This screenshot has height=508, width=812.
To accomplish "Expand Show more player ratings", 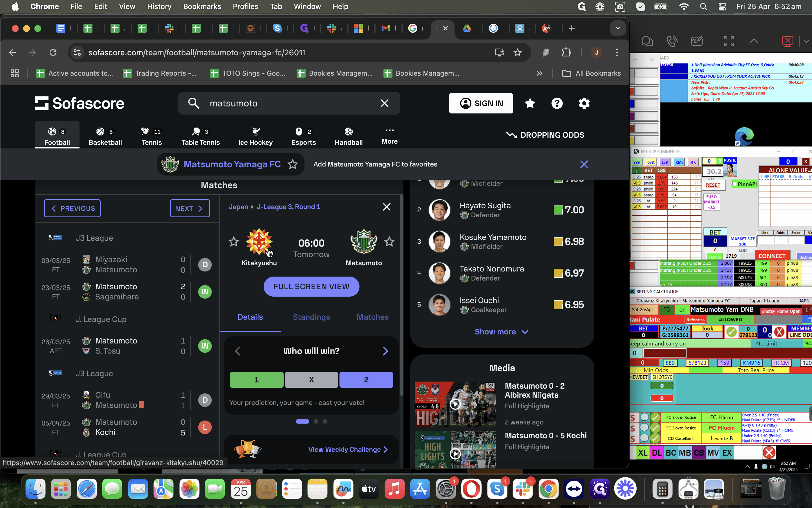I will (502, 332).
